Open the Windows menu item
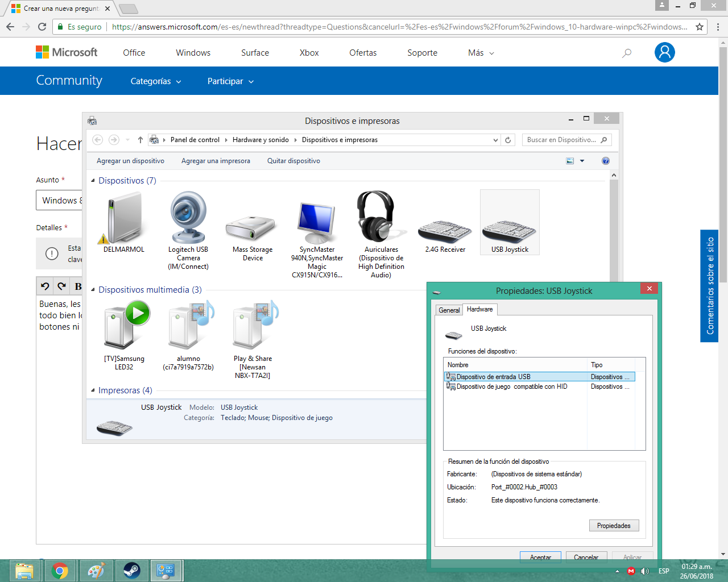Image resolution: width=728 pixels, height=582 pixels. [x=193, y=53]
